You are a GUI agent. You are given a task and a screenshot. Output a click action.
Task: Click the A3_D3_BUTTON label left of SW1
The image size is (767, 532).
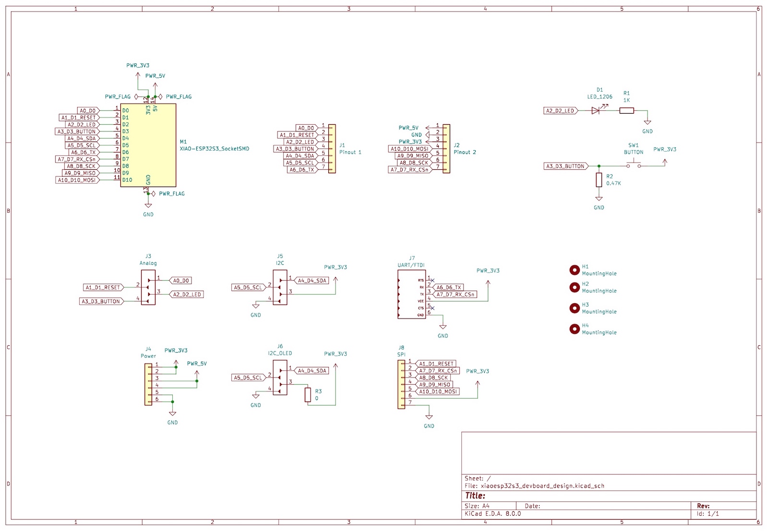tap(567, 166)
